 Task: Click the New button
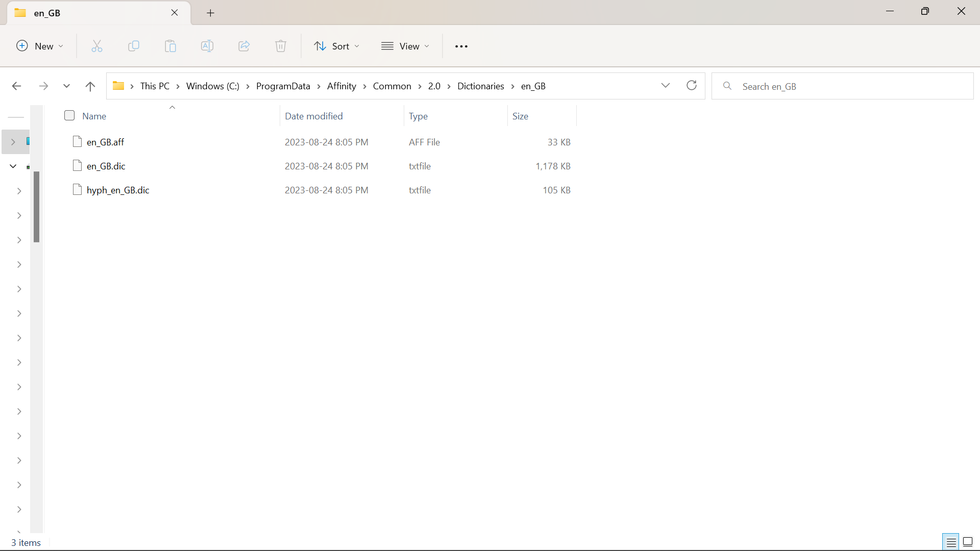(x=40, y=46)
